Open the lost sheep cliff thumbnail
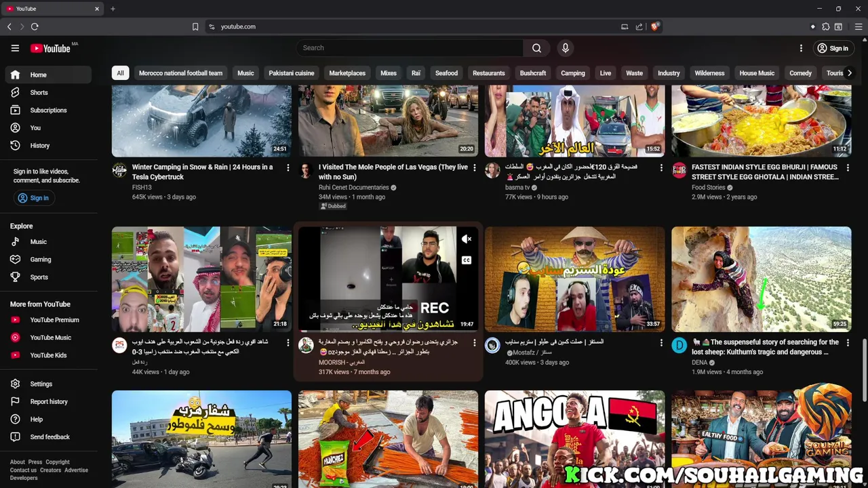The width and height of the screenshot is (868, 488). [x=761, y=279]
